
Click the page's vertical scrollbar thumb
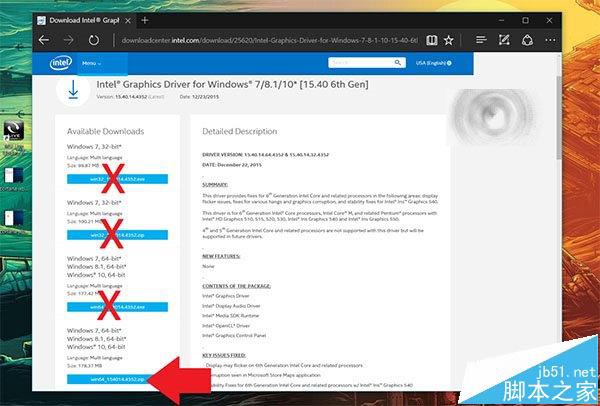tap(559, 117)
